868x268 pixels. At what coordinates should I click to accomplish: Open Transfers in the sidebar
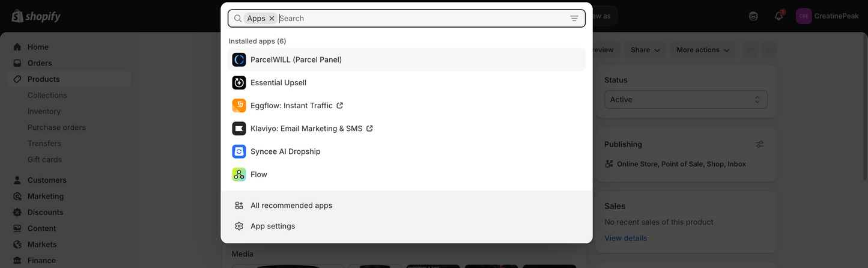tap(44, 144)
